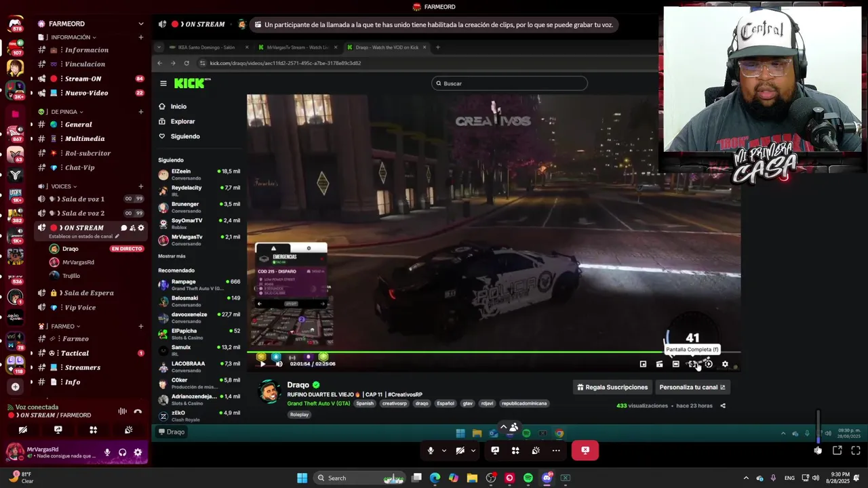Switch to MrVargasTv browser tab
The width and height of the screenshot is (868, 488).
coord(297,47)
